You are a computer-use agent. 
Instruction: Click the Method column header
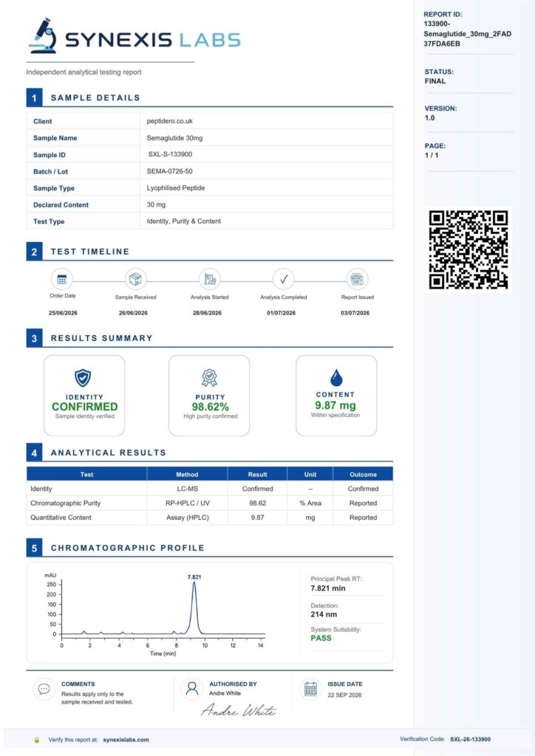click(187, 475)
